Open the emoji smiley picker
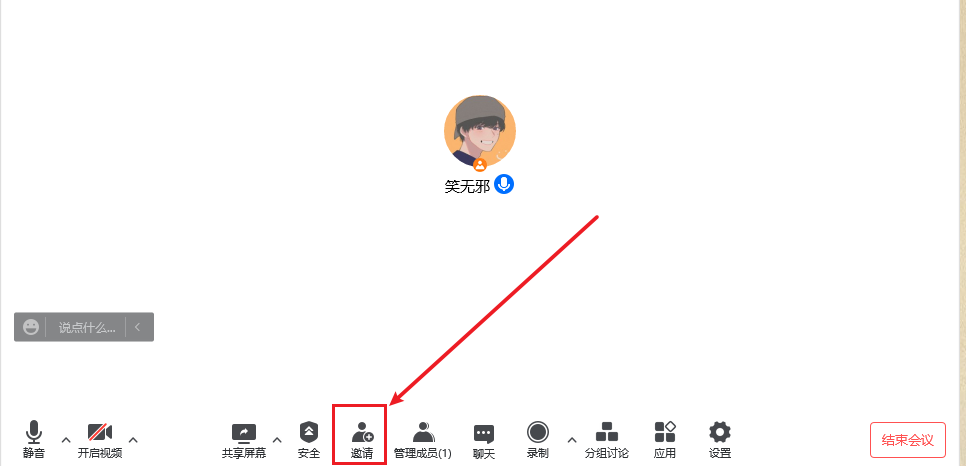The image size is (966, 466). click(31, 327)
